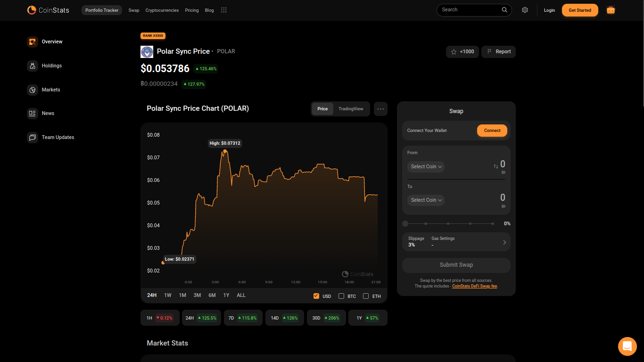Select the Overview sidebar icon
644x362 pixels.
[x=33, y=42]
